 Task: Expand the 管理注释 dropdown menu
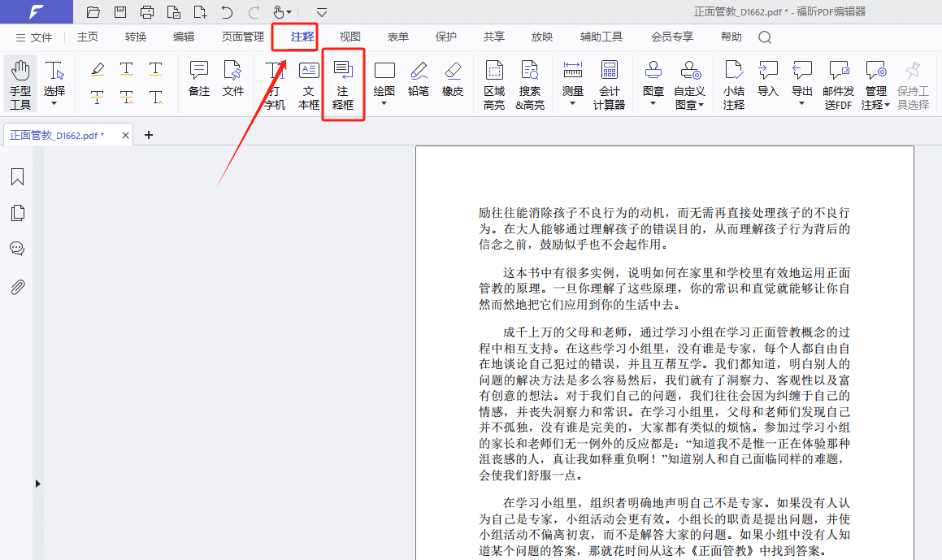[x=875, y=104]
